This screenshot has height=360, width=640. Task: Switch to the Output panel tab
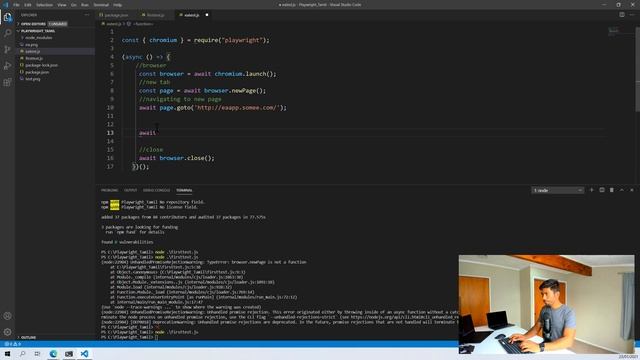(x=131, y=190)
